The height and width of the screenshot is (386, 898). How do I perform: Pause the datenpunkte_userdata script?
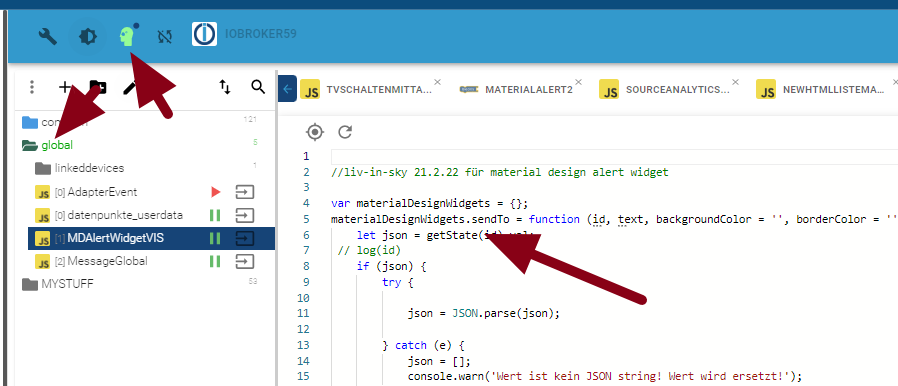click(x=215, y=215)
